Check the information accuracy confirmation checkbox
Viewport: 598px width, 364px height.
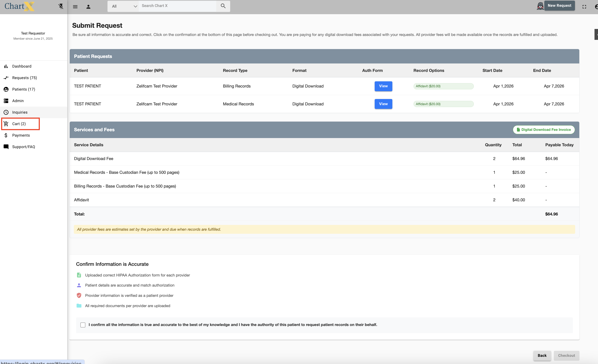click(83, 325)
